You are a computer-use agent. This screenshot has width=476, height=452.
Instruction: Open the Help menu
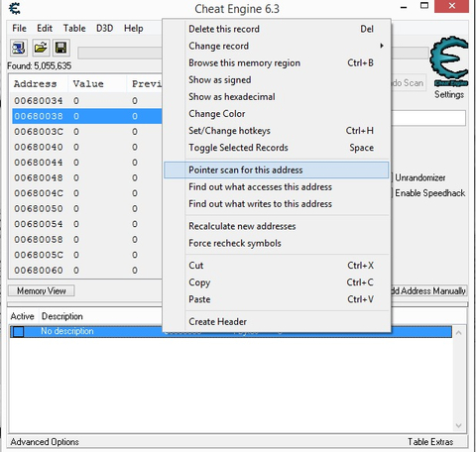pos(134,29)
